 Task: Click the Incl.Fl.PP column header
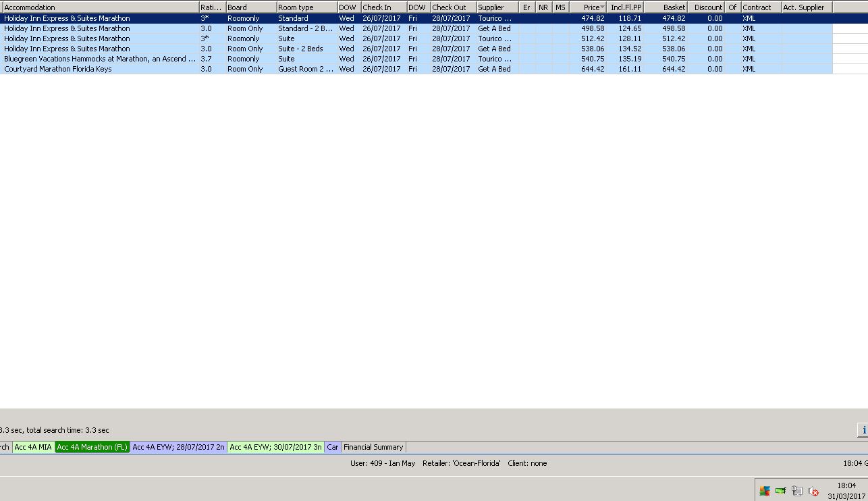click(625, 7)
